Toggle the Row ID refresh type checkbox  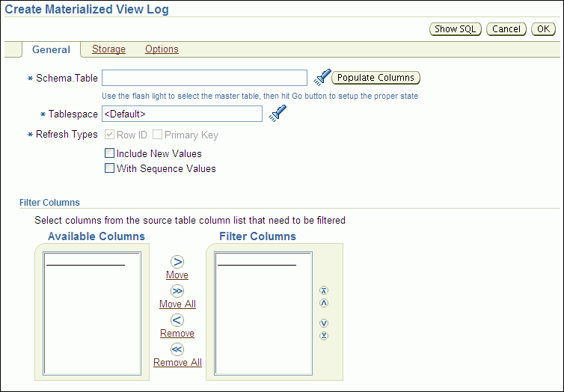click(x=110, y=135)
